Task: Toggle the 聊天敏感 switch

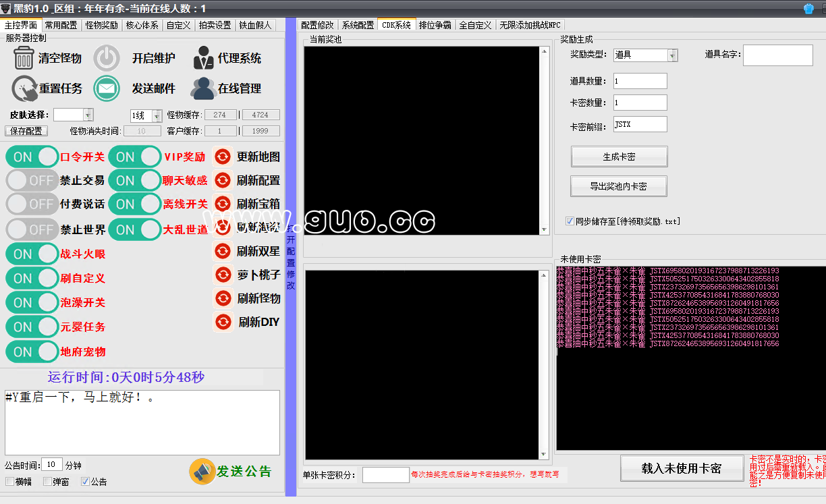Action: pos(135,180)
